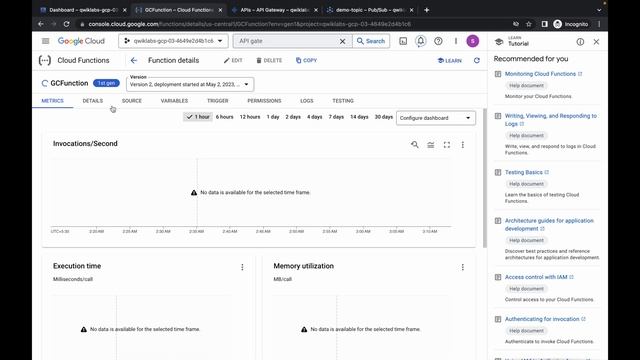640x360 pixels.
Task: Select the 1 hour time range
Action: tap(198, 117)
